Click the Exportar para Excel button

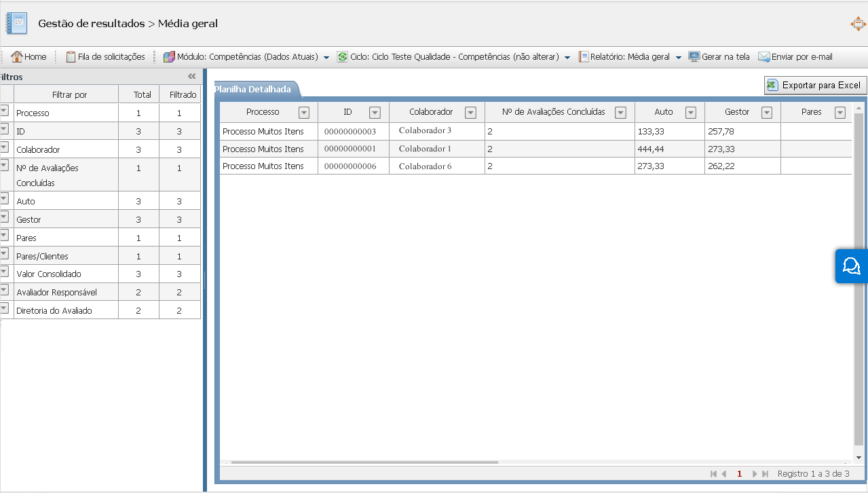(x=815, y=85)
